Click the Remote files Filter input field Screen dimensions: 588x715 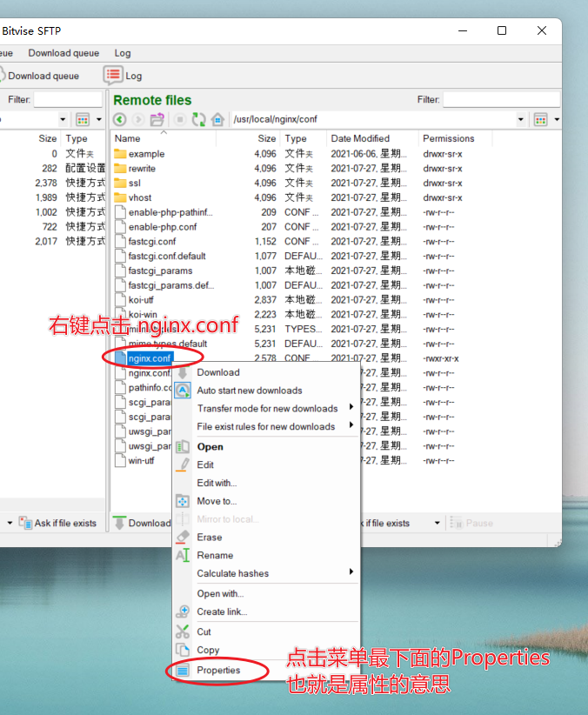click(x=501, y=99)
